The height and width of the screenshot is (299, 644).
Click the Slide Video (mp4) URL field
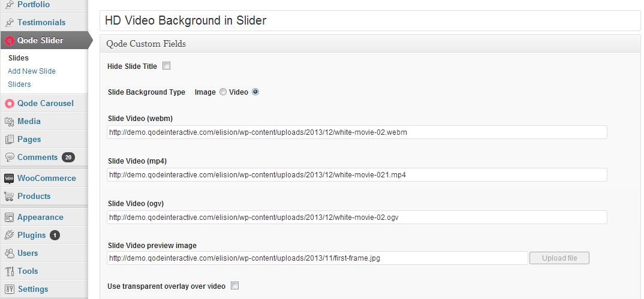pyautogui.click(x=357, y=174)
